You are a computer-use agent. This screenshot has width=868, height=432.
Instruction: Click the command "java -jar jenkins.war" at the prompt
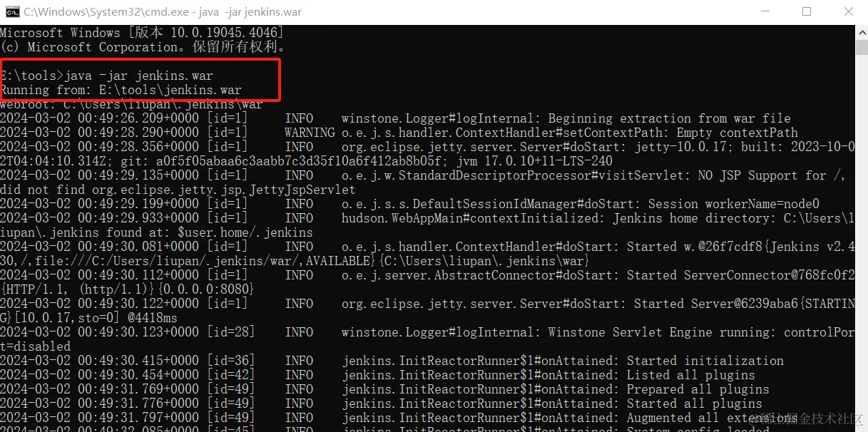138,76
